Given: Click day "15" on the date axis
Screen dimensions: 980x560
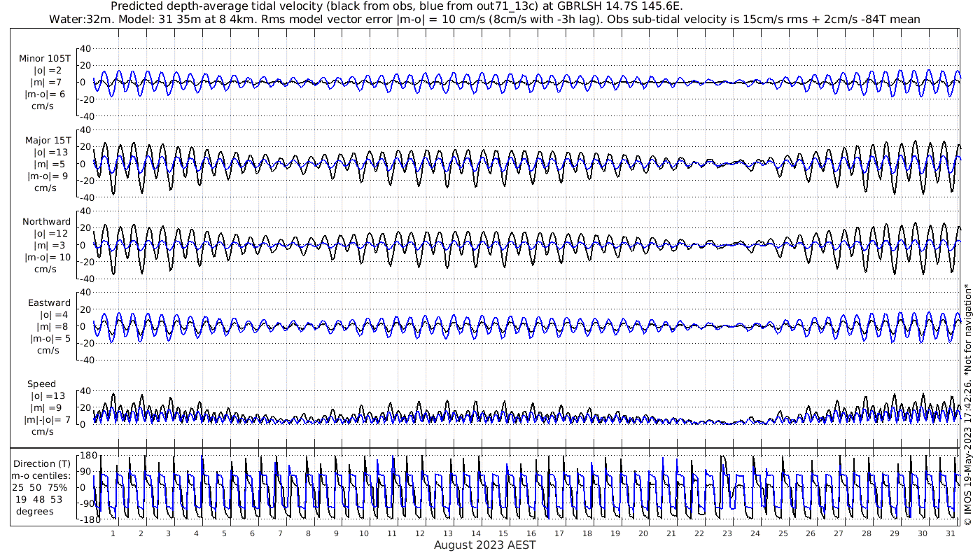Looking at the screenshot, I should 503,533.
